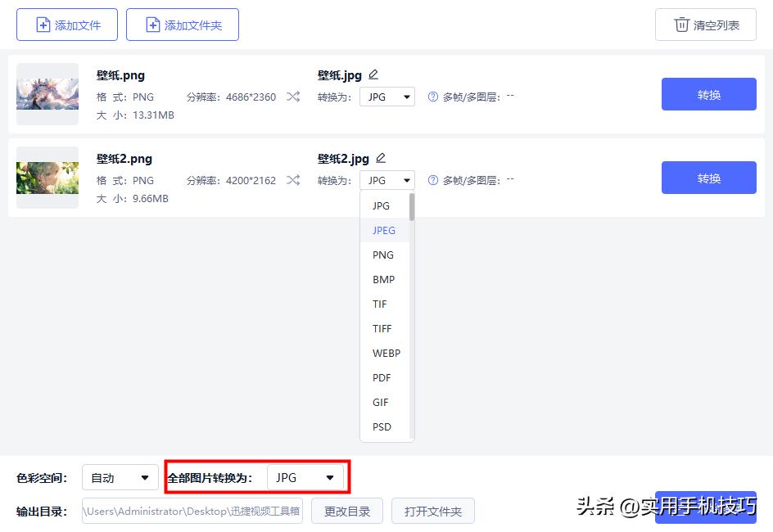Click the 输出目录 path input field
Image resolution: width=773 pixels, height=532 pixels.
click(x=192, y=510)
